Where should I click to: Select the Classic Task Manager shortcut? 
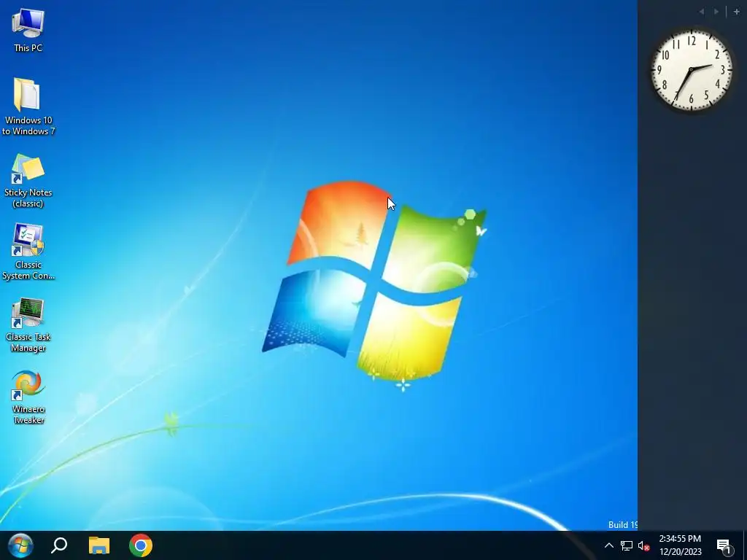(x=28, y=325)
